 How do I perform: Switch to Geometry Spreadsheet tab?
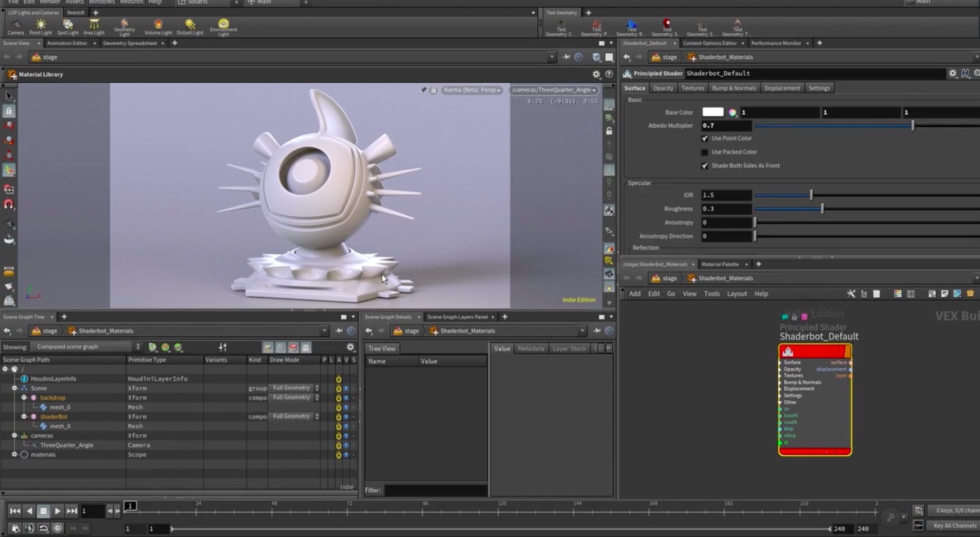(130, 43)
